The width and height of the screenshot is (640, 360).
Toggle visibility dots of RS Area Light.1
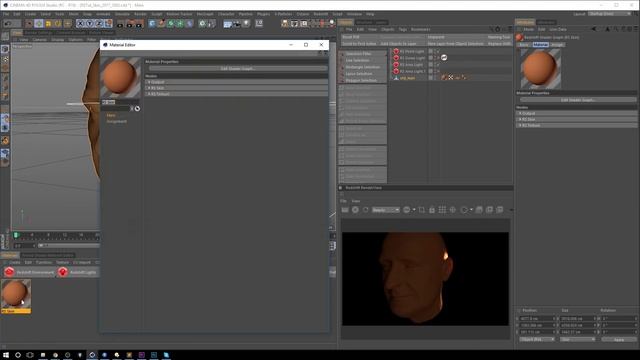435,71
